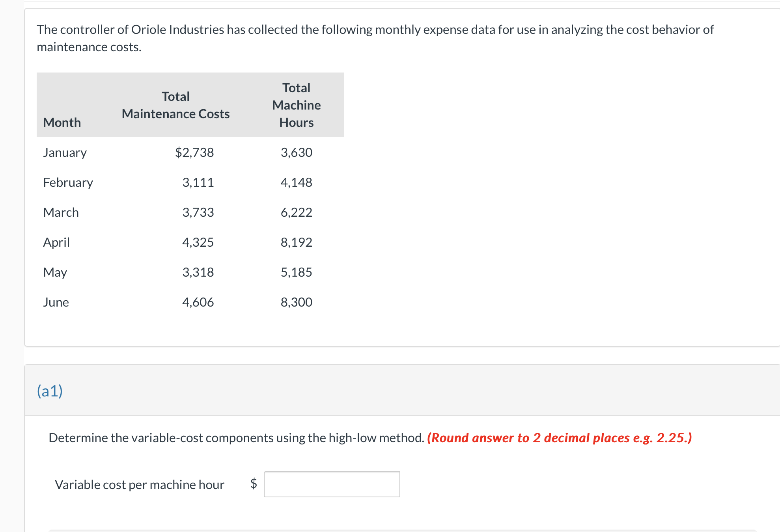Click the Total Machine Hours header
780x532 pixels.
tap(296, 105)
